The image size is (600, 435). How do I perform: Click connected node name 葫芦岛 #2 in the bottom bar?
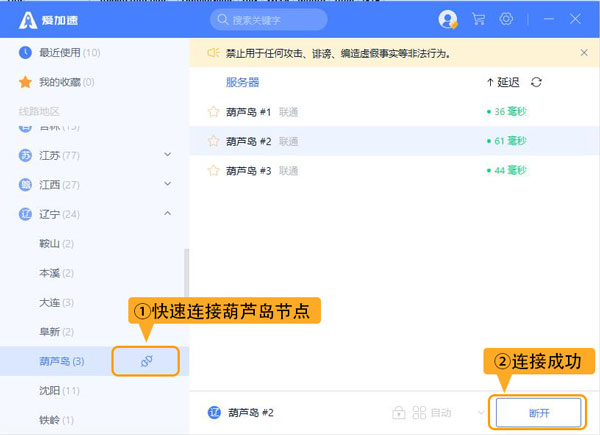coord(251,412)
